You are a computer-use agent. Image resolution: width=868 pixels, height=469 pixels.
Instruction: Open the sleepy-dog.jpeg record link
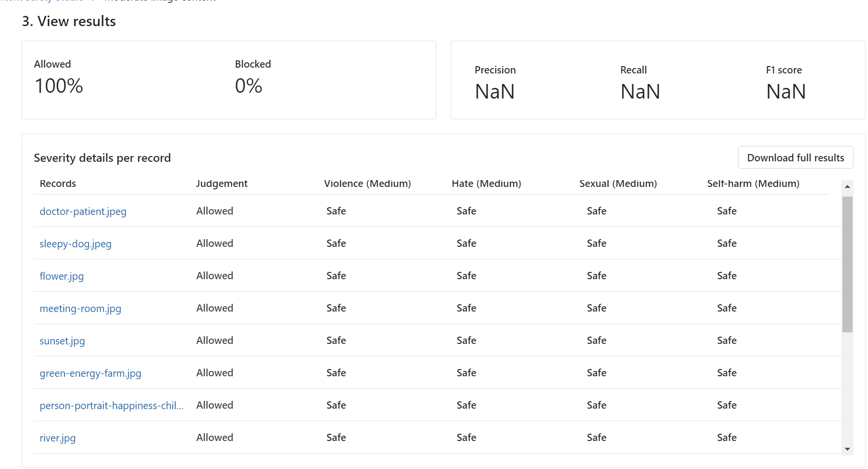[x=75, y=244]
